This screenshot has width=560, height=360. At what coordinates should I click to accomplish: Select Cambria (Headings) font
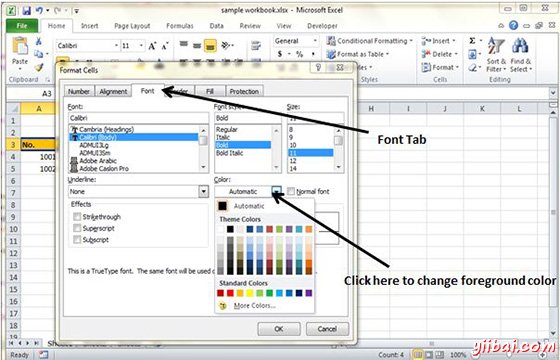click(106, 129)
